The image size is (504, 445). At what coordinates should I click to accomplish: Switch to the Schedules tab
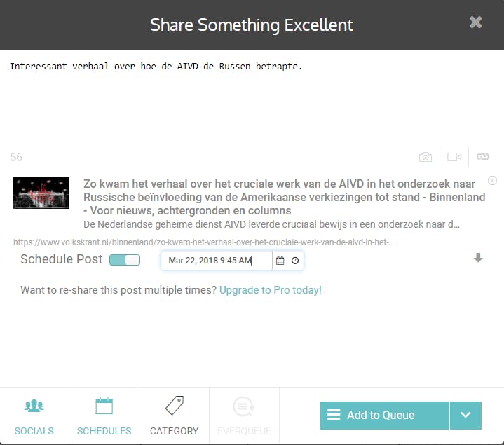point(104,416)
